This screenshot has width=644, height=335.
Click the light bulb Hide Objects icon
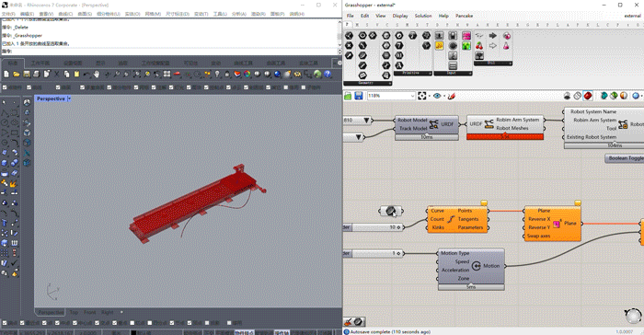point(217,75)
